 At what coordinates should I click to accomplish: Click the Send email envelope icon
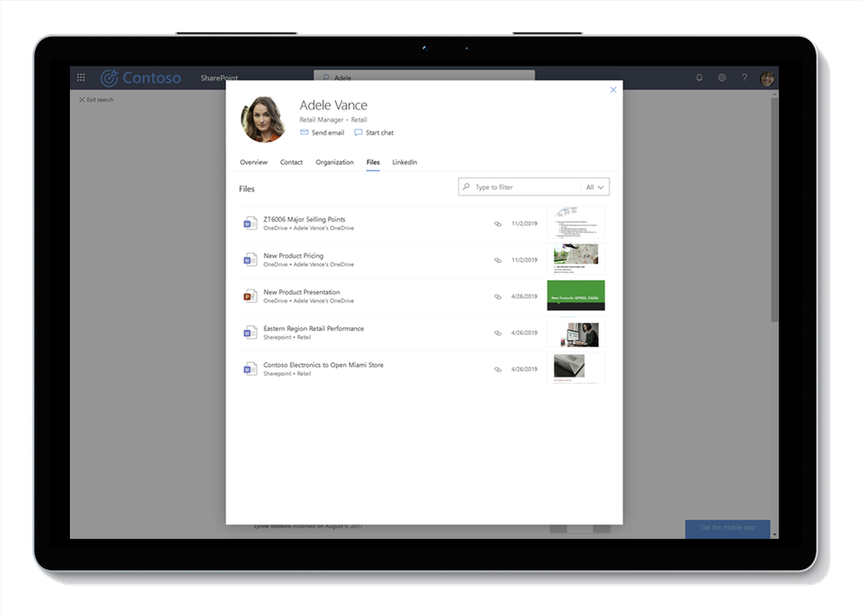coord(304,132)
